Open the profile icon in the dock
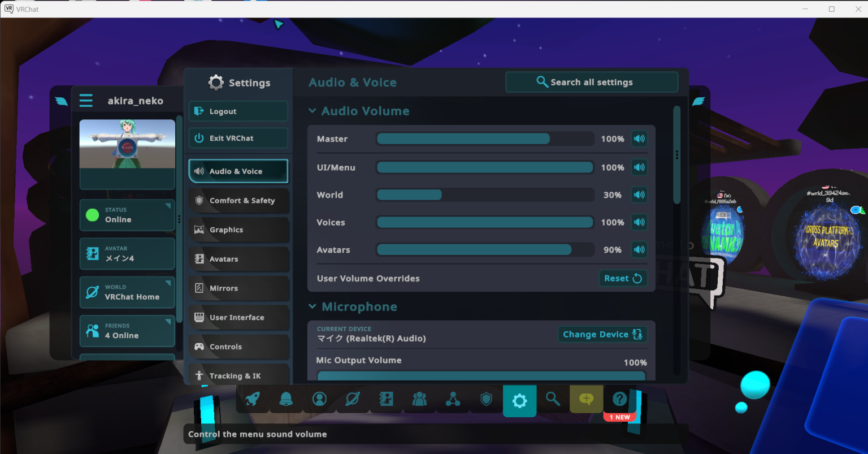 pos(319,400)
